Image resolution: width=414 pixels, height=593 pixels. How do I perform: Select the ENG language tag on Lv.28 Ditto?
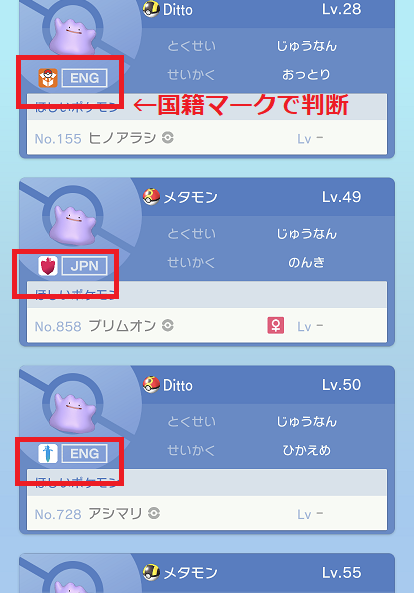point(84,78)
